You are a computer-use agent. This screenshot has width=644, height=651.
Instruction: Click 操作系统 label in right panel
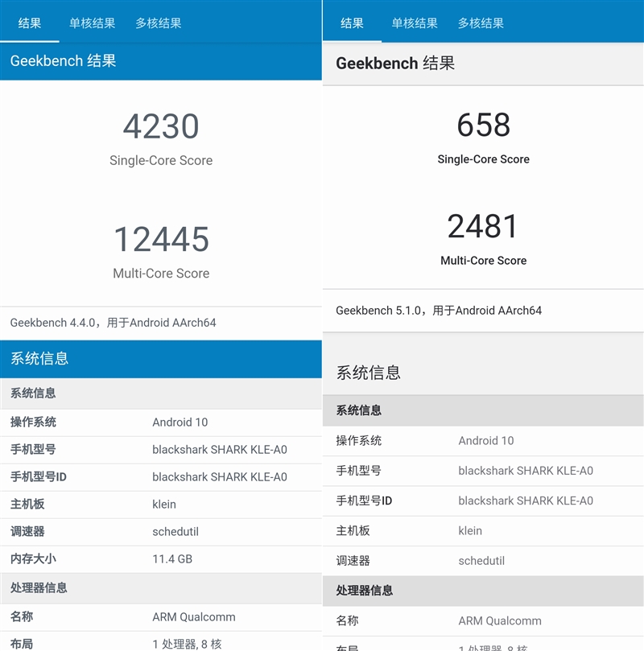[x=359, y=440]
